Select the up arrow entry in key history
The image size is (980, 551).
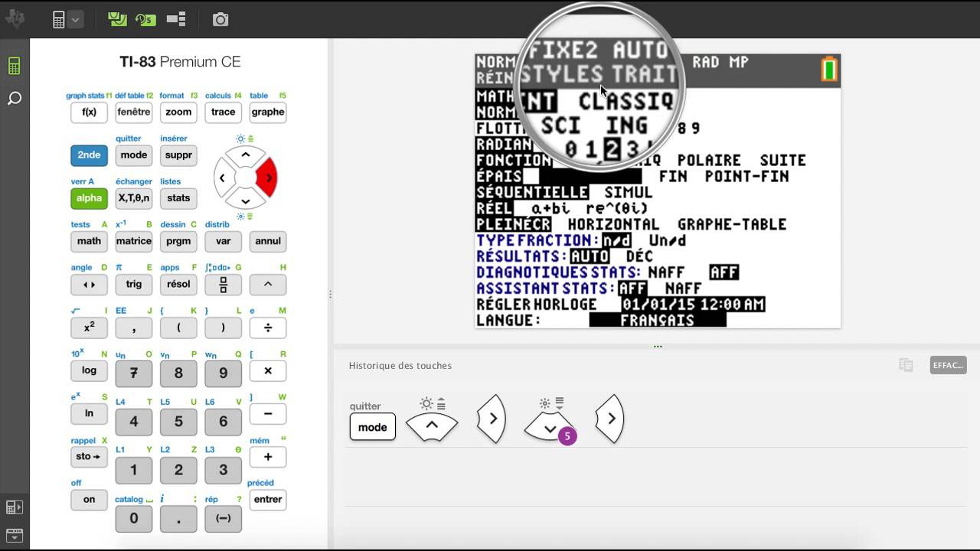coord(432,425)
